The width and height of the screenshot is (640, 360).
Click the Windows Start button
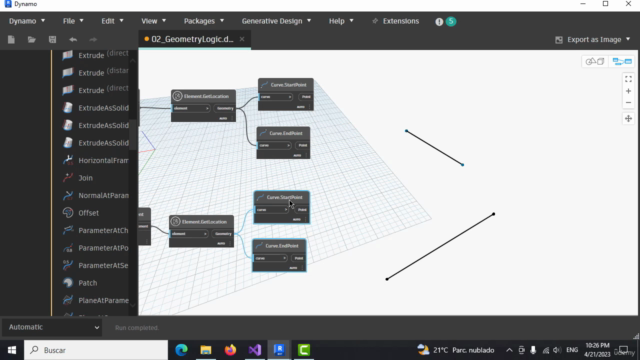pyautogui.click(x=12, y=350)
